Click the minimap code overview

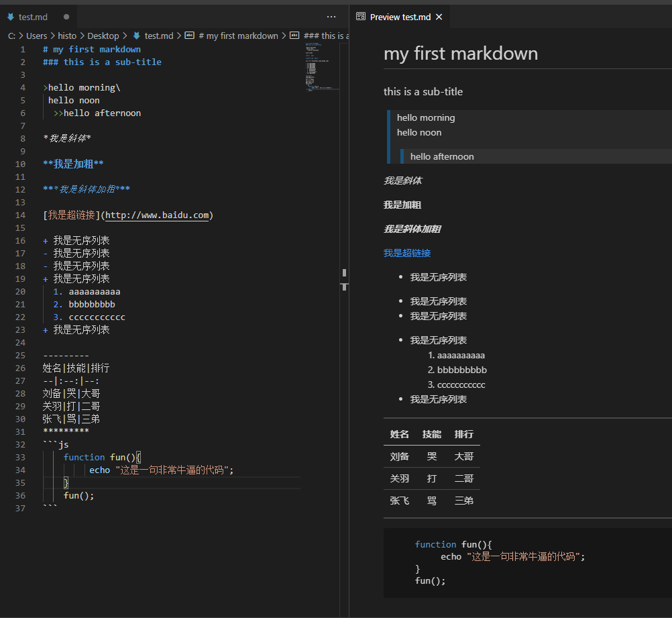point(323,66)
